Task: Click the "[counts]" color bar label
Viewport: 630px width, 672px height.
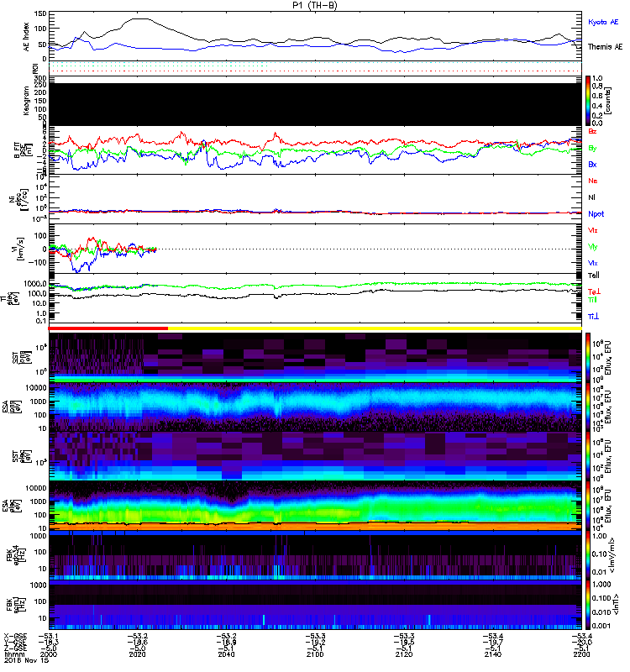Action: pos(608,101)
